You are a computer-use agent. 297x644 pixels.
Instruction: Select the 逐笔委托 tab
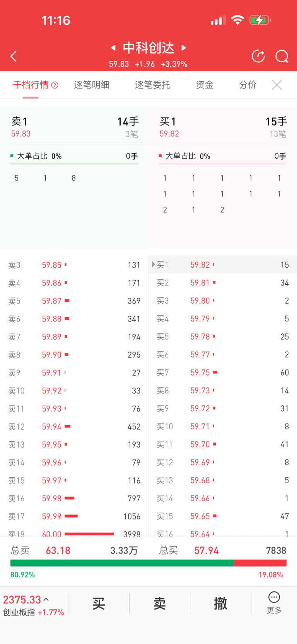tap(153, 85)
